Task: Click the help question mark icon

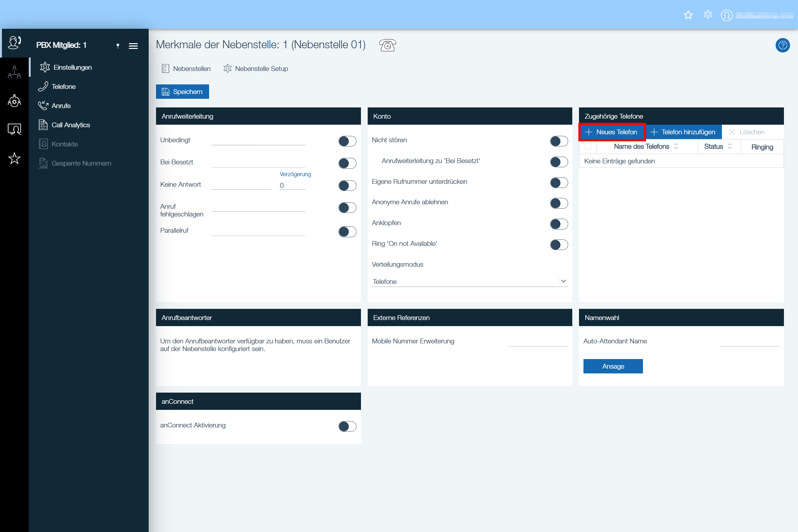Action: pos(782,45)
